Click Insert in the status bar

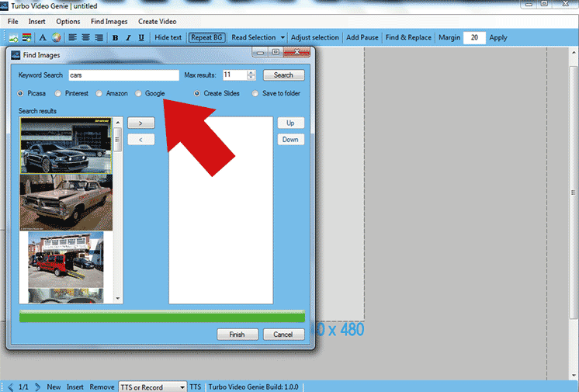pos(75,387)
